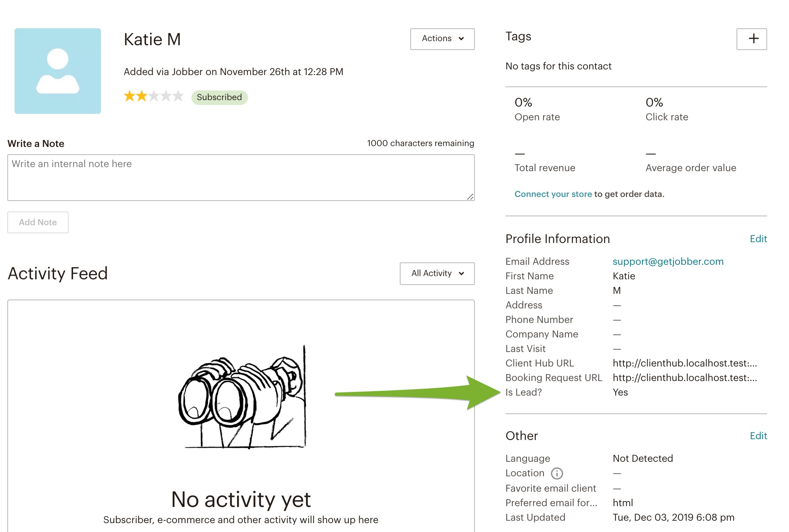This screenshot has height=532, width=789.
Task: Click the Subscribed status badge
Action: pyautogui.click(x=219, y=97)
